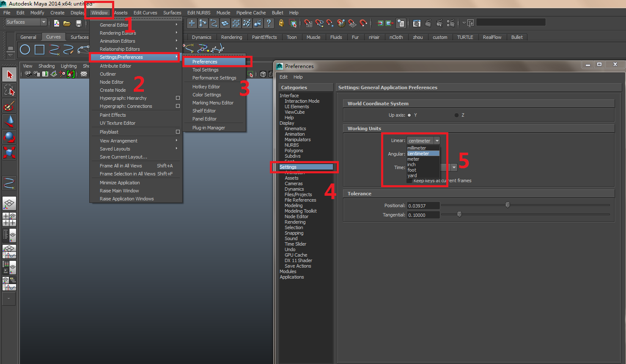Click Hypergraph: Connections option box
The height and width of the screenshot is (364, 626).
coord(178,106)
